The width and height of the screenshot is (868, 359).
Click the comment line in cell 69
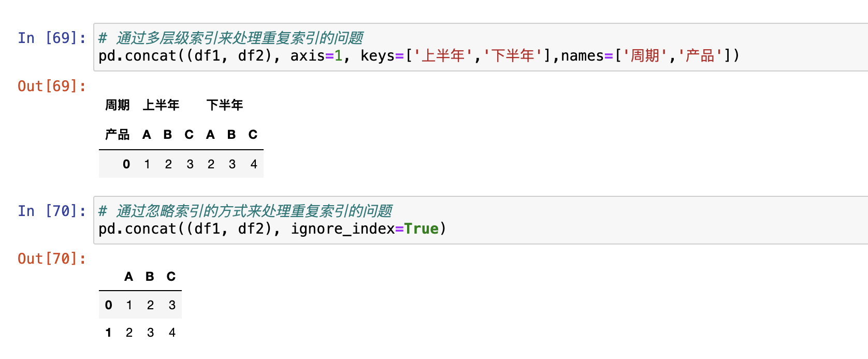(x=231, y=38)
